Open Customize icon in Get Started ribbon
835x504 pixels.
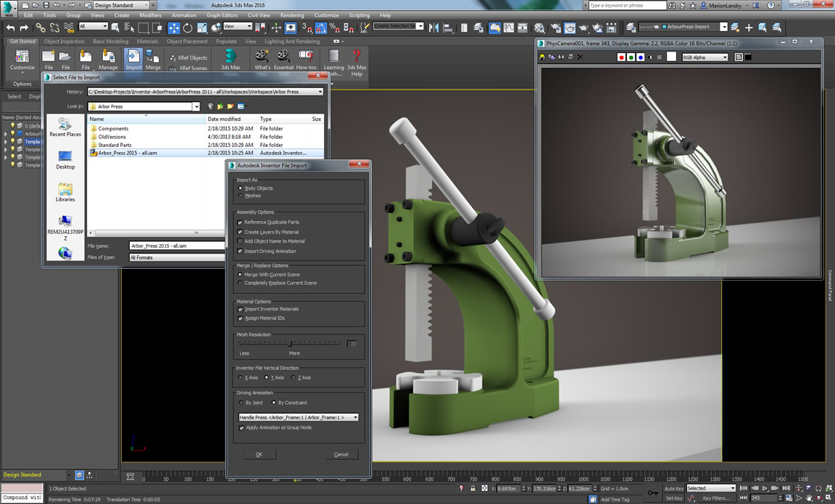[x=22, y=59]
